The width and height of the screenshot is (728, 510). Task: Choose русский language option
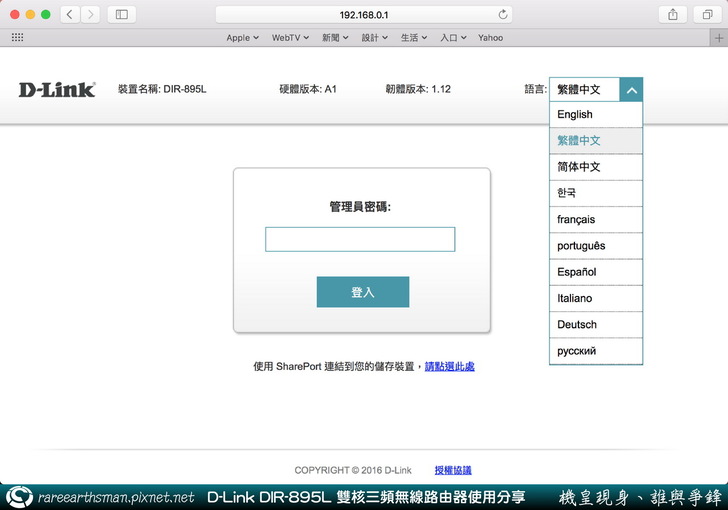(x=596, y=351)
